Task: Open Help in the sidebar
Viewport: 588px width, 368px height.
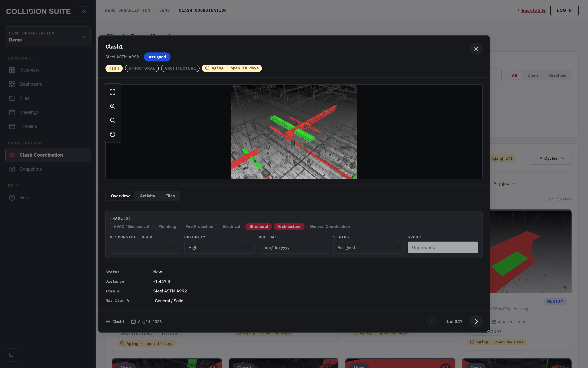Action: pyautogui.click(x=47, y=198)
